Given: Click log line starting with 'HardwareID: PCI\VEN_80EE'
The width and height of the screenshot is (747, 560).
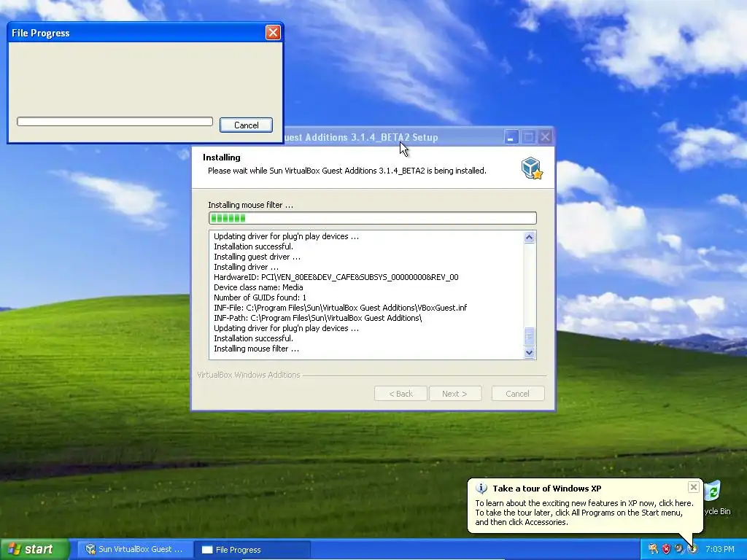Looking at the screenshot, I should [x=336, y=277].
